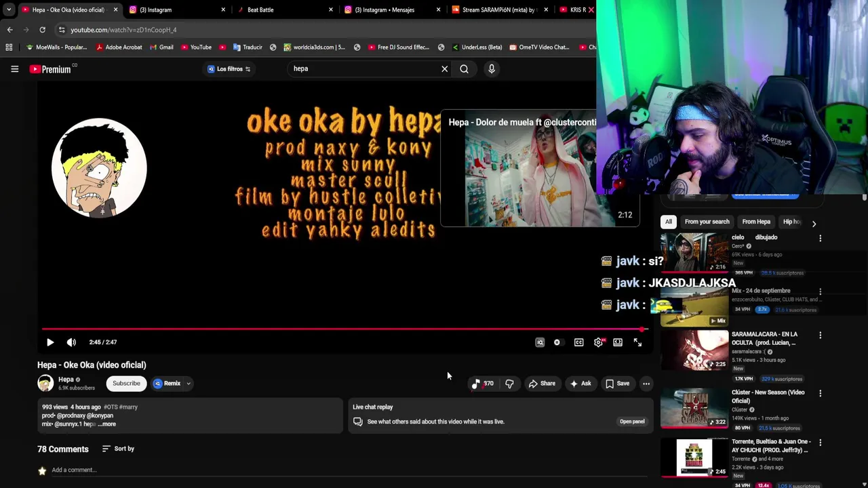The image size is (868, 488).
Task: Dislike the video thumbs-down icon
Action: tap(509, 384)
